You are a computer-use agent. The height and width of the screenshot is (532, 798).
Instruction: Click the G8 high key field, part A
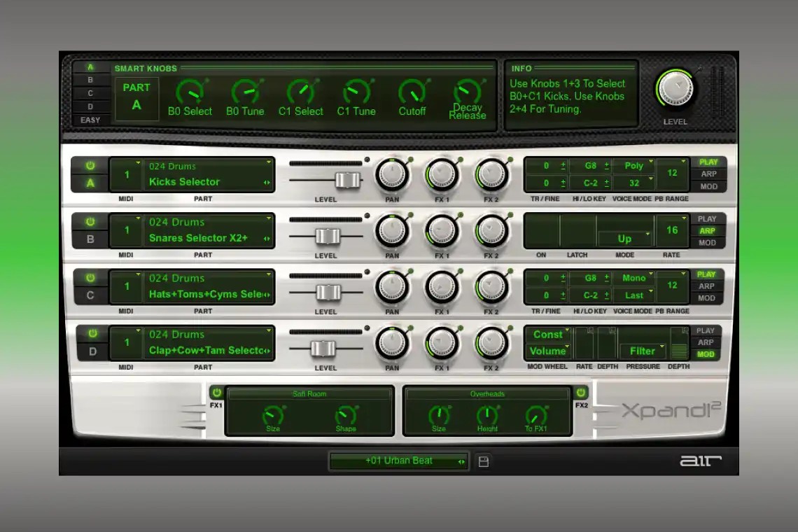point(590,165)
